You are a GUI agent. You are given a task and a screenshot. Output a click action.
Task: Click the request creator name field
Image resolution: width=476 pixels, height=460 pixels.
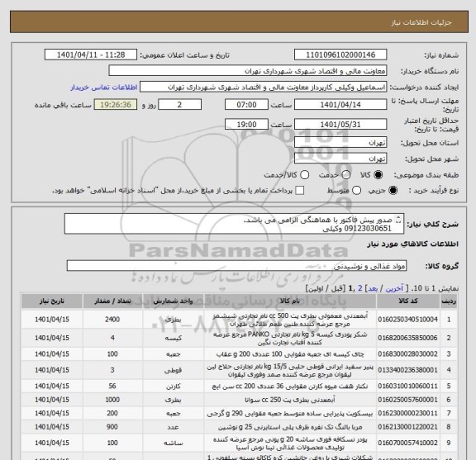[263, 87]
